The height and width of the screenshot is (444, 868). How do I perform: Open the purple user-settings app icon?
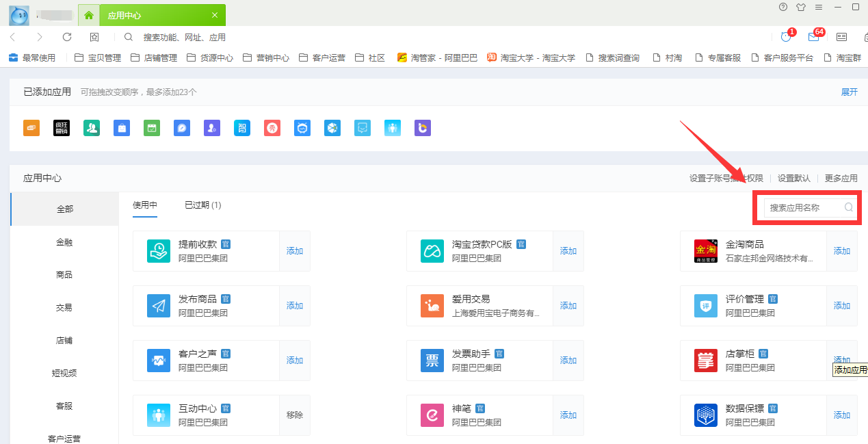point(212,128)
